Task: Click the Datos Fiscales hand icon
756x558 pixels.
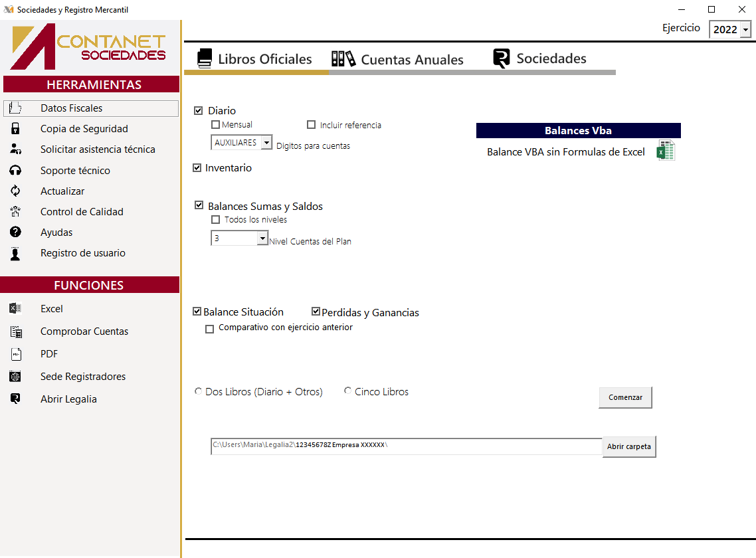Action: coord(15,108)
